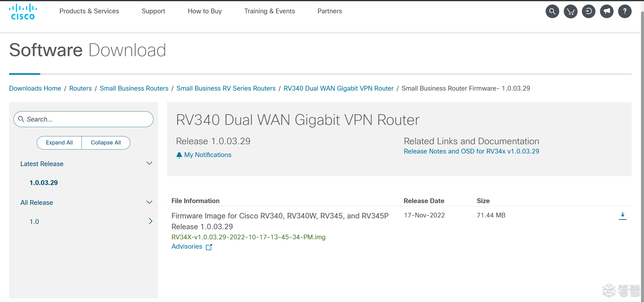Click the Expand All button

pos(59,143)
